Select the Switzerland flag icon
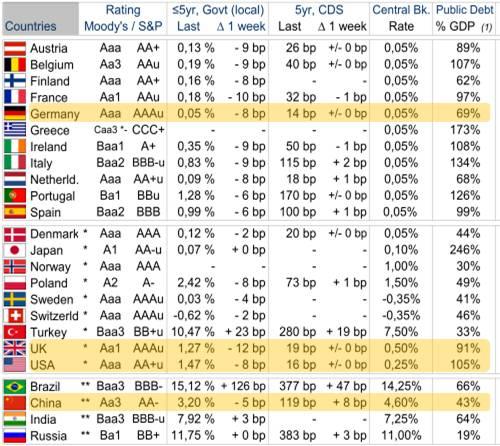 pyautogui.click(x=15, y=315)
